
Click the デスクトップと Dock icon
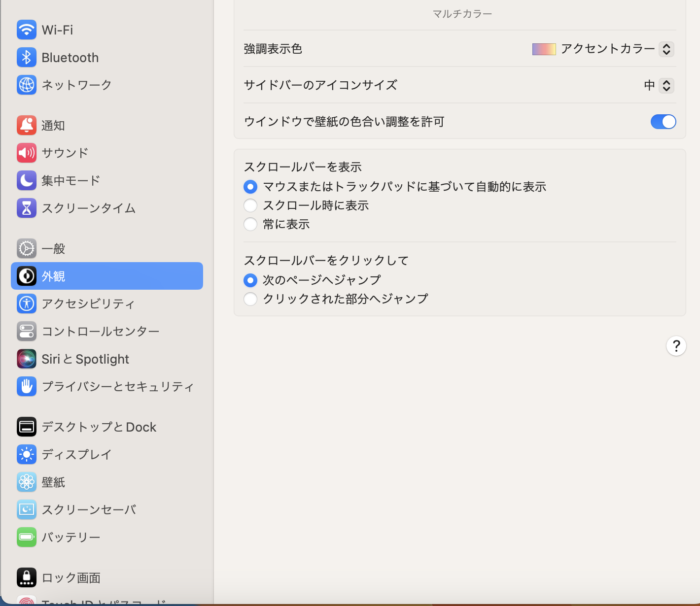click(27, 427)
